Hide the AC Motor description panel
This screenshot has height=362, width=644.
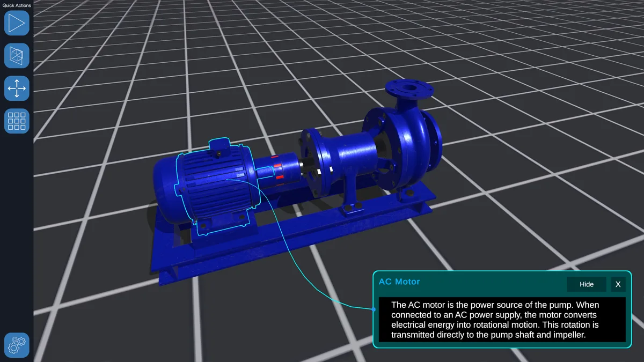click(587, 284)
